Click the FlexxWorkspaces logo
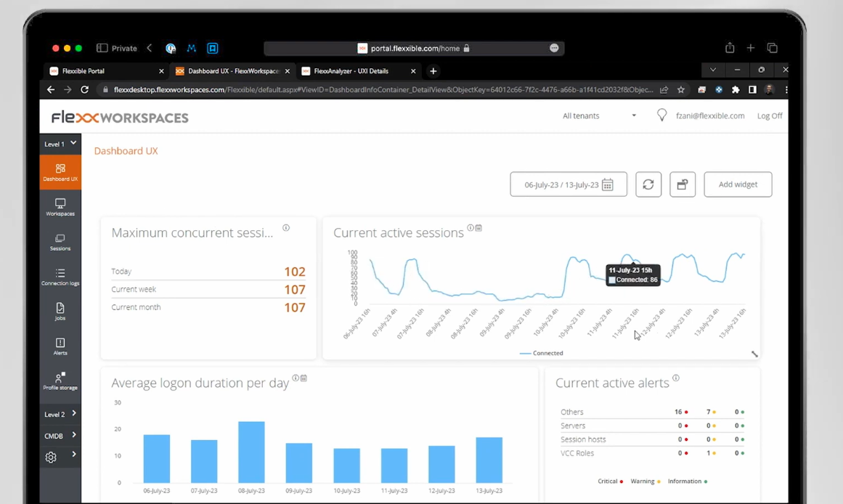Viewport: 843px width, 504px height. (120, 117)
